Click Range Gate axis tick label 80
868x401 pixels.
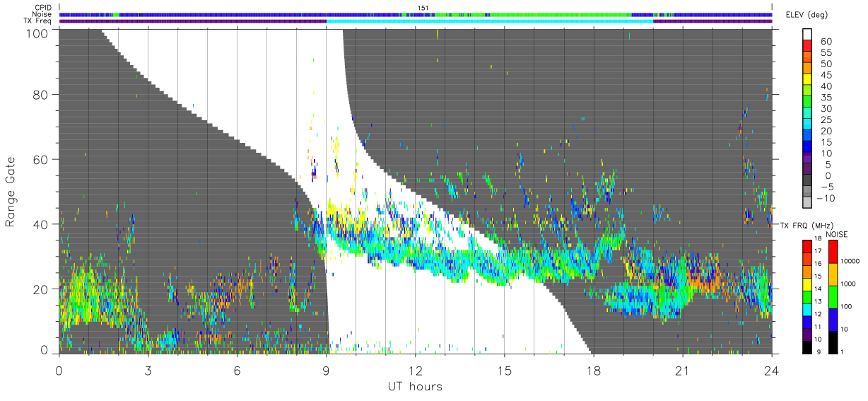[x=40, y=94]
